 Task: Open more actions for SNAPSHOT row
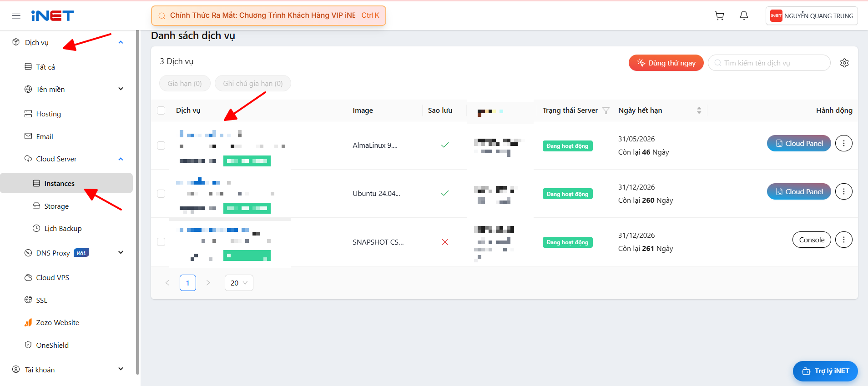pyautogui.click(x=844, y=240)
